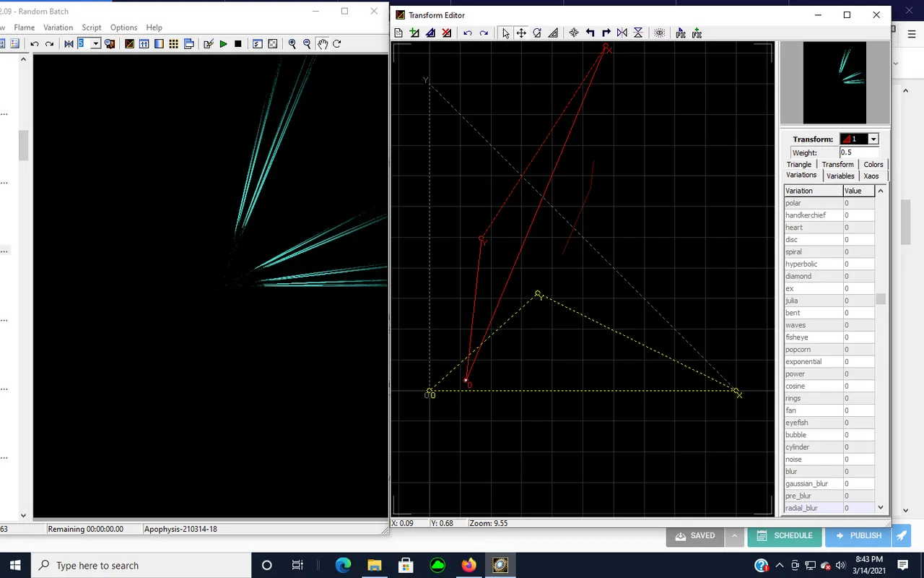Redo in the Apophysis main toolbar
This screenshot has height=578, width=924.
click(x=49, y=44)
